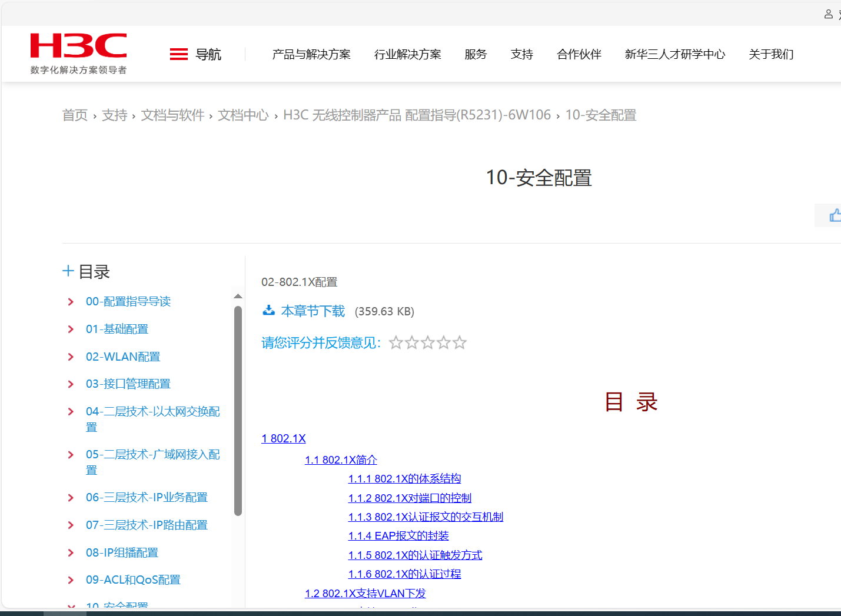The image size is (841, 616).
Task: Go to 首页 breadcrumb
Action: coord(75,115)
